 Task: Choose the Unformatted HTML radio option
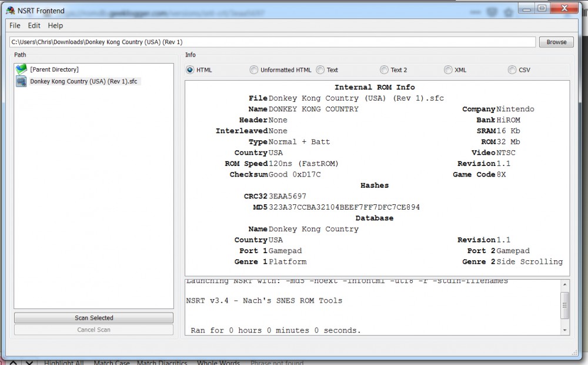click(254, 70)
